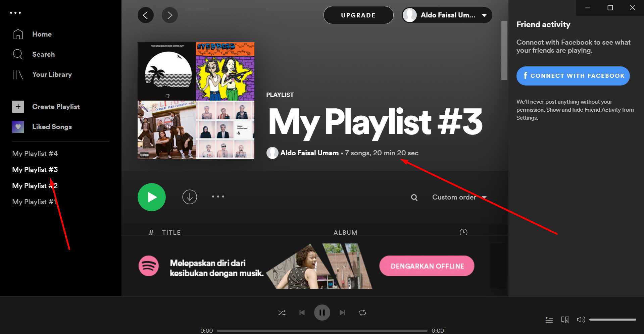This screenshot has height=334, width=644.
Task: Open the Home page
Action: click(x=42, y=34)
